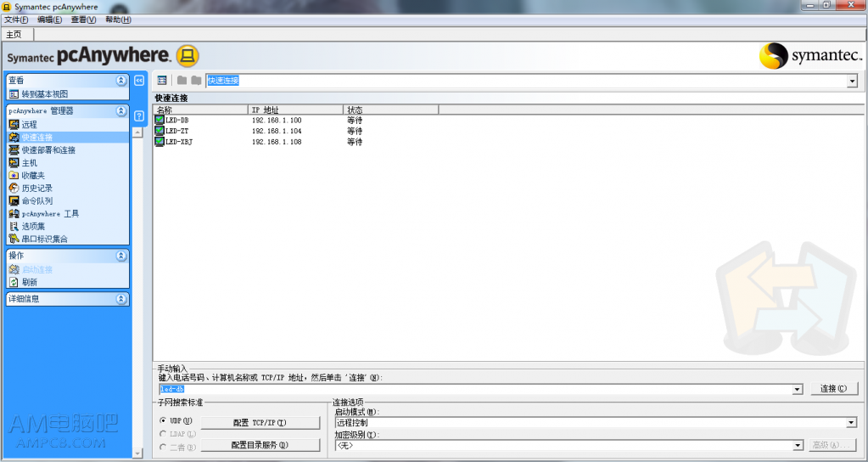Click the IP 地址 column header
The width and height of the screenshot is (868, 462).
[x=295, y=110]
